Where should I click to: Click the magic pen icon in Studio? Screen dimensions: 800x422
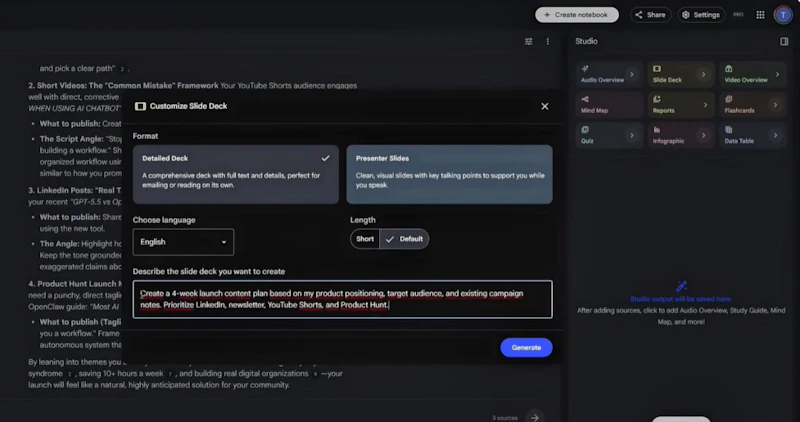681,286
